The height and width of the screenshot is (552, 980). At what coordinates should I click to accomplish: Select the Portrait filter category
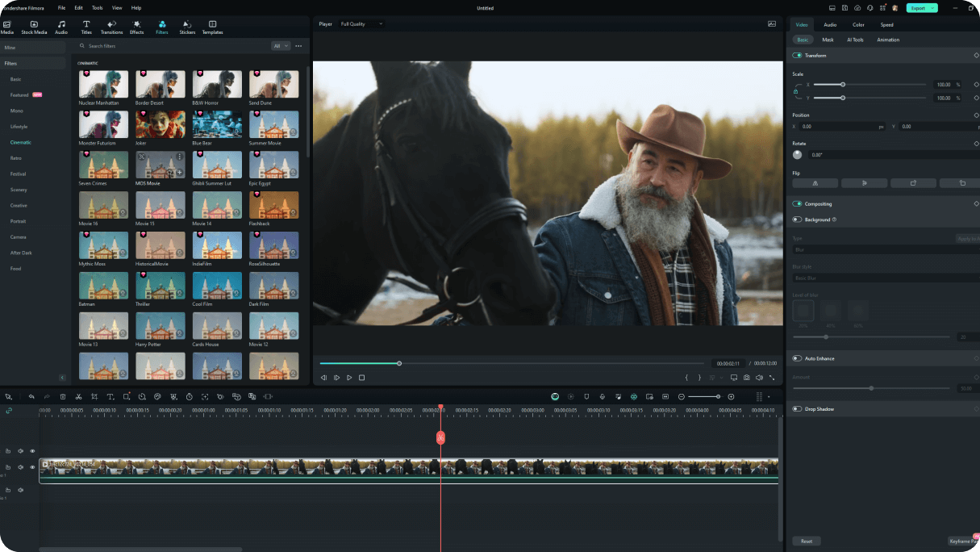[18, 221]
